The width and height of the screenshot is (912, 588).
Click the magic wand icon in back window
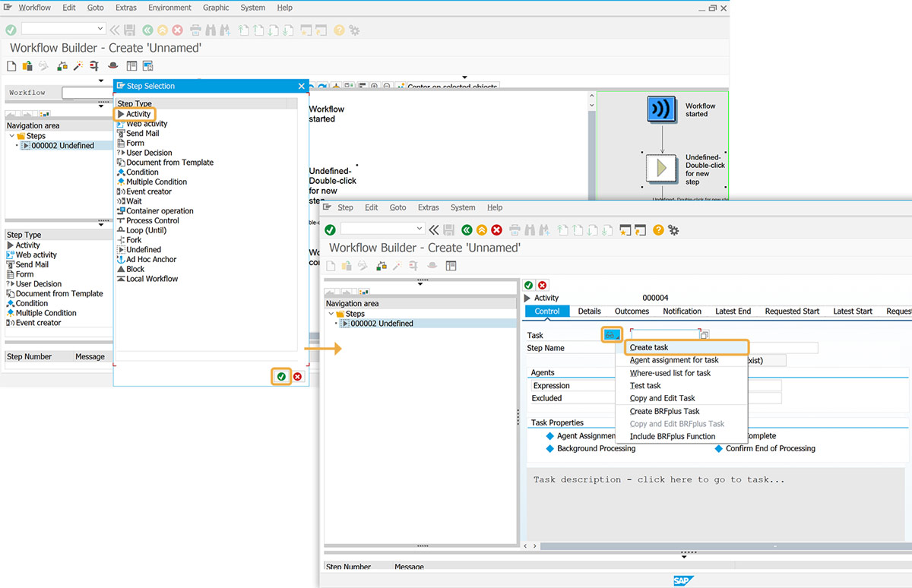tap(78, 66)
